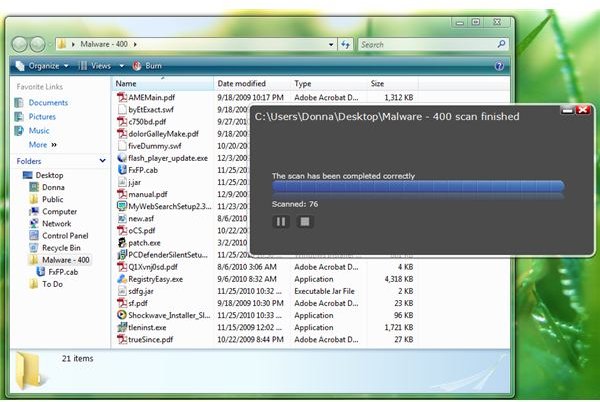
Task: Sort files by Type column
Action: (329, 83)
